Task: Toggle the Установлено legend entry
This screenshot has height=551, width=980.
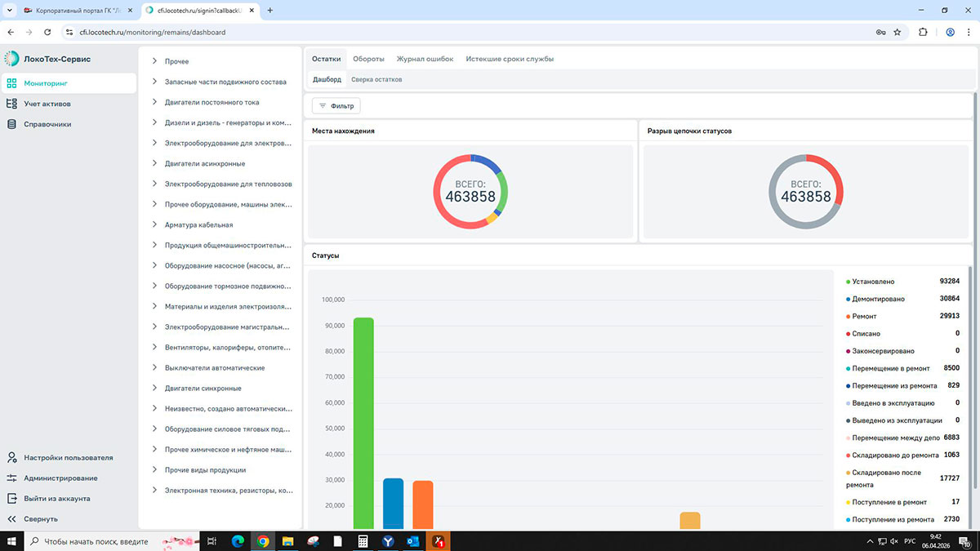Action: click(875, 281)
